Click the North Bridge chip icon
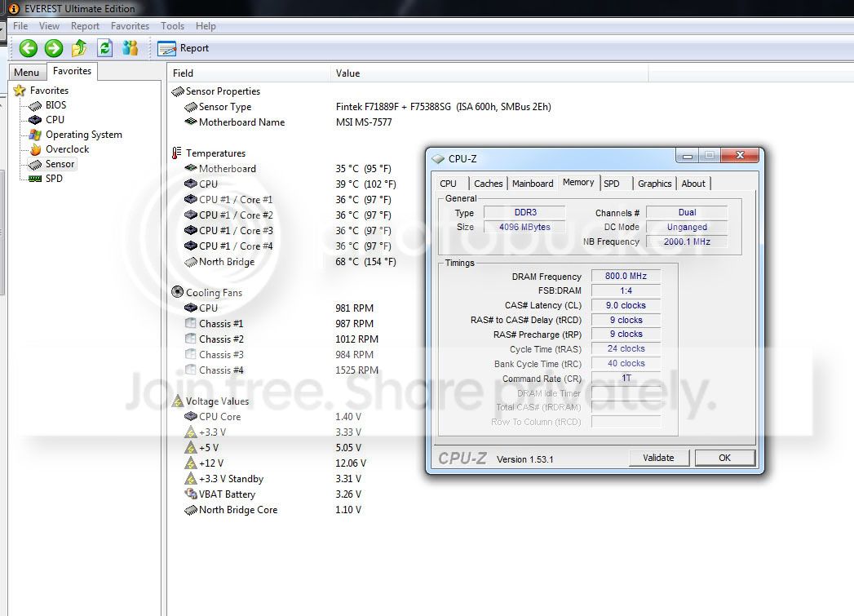This screenshot has height=616, width=854. point(191,262)
